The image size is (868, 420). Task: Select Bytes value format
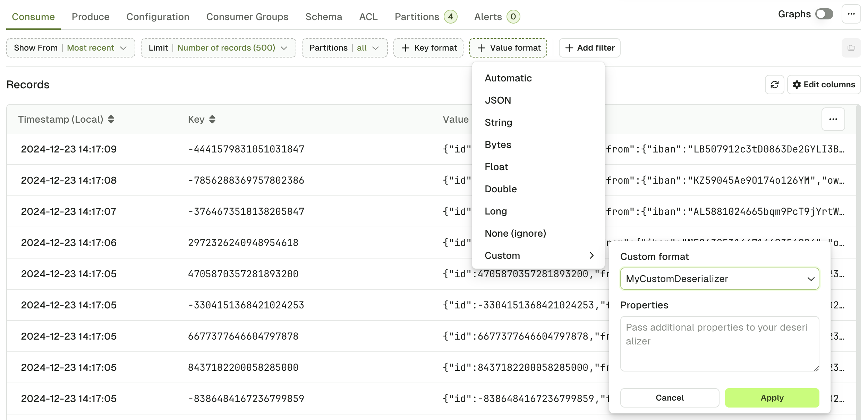[x=538, y=145]
